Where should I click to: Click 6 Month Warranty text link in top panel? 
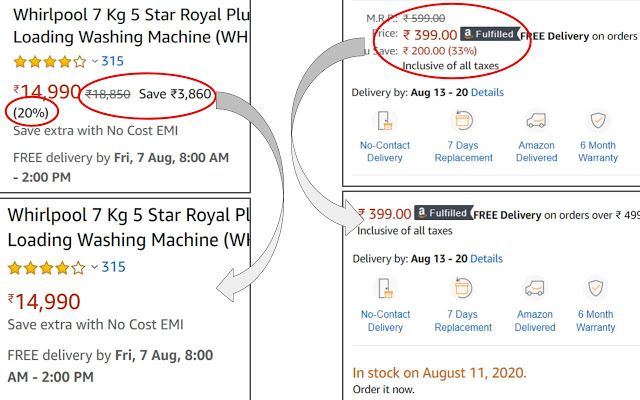(x=598, y=151)
